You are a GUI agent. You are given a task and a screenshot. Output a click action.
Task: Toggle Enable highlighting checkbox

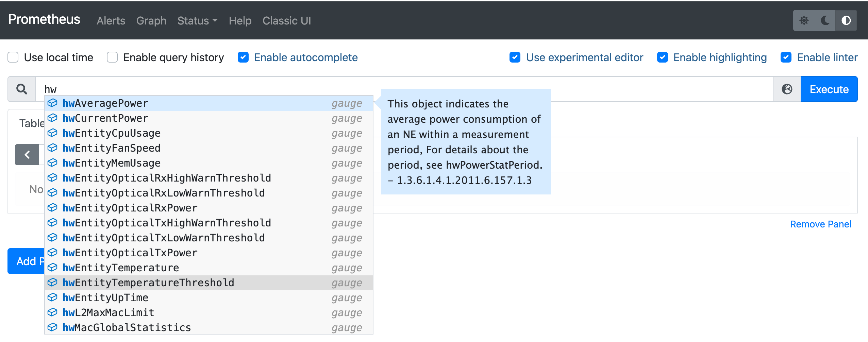tap(663, 57)
